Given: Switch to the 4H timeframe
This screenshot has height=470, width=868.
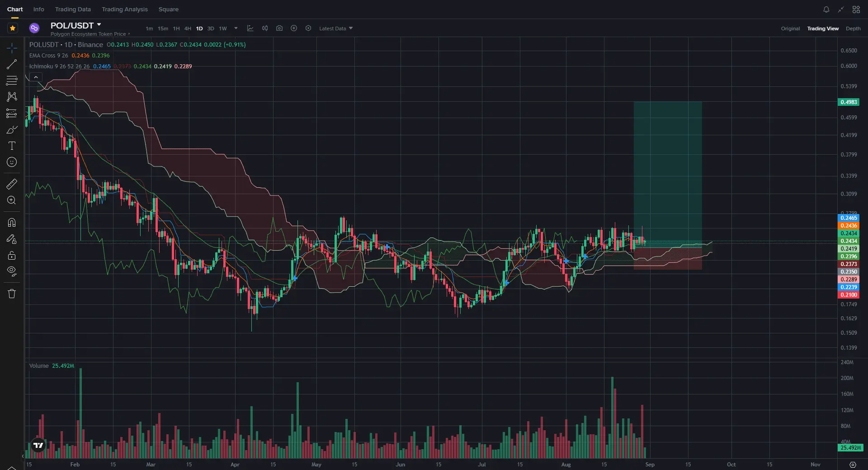Looking at the screenshot, I should coord(188,28).
